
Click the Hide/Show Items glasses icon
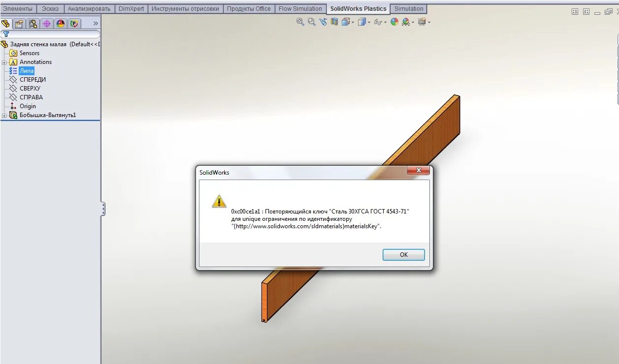[378, 22]
